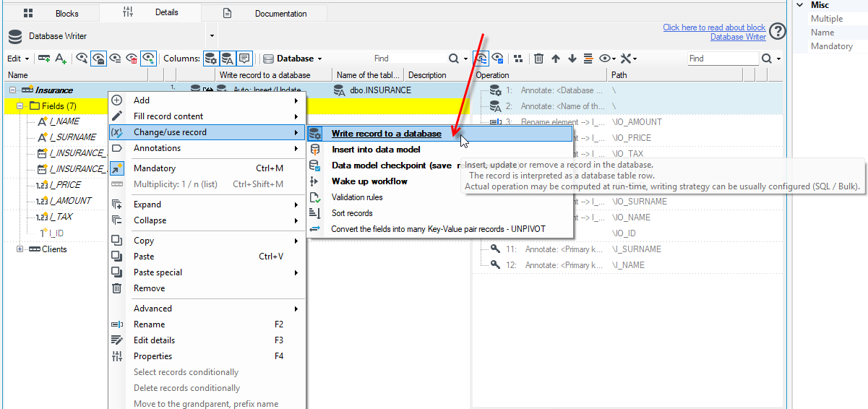Click the add record icon in left toolbar
Image resolution: width=868 pixels, height=409 pixels.
(x=44, y=59)
